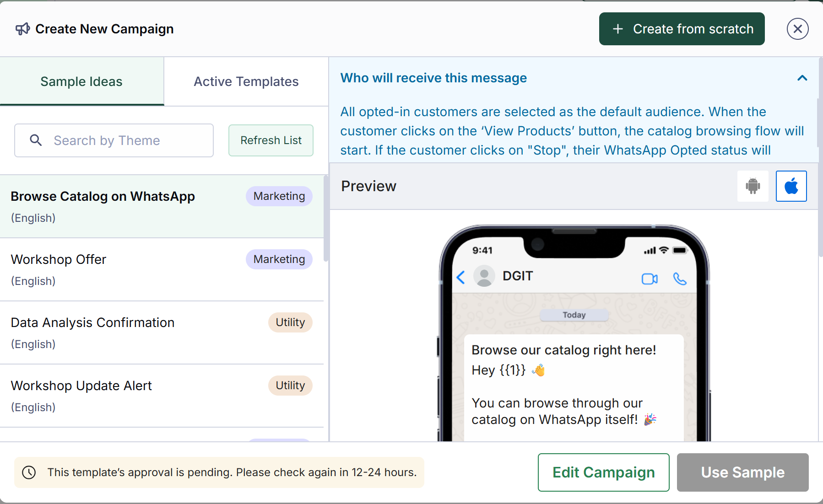The height and width of the screenshot is (504, 823).
Task: Click the Search by Theme field
Action: click(114, 140)
